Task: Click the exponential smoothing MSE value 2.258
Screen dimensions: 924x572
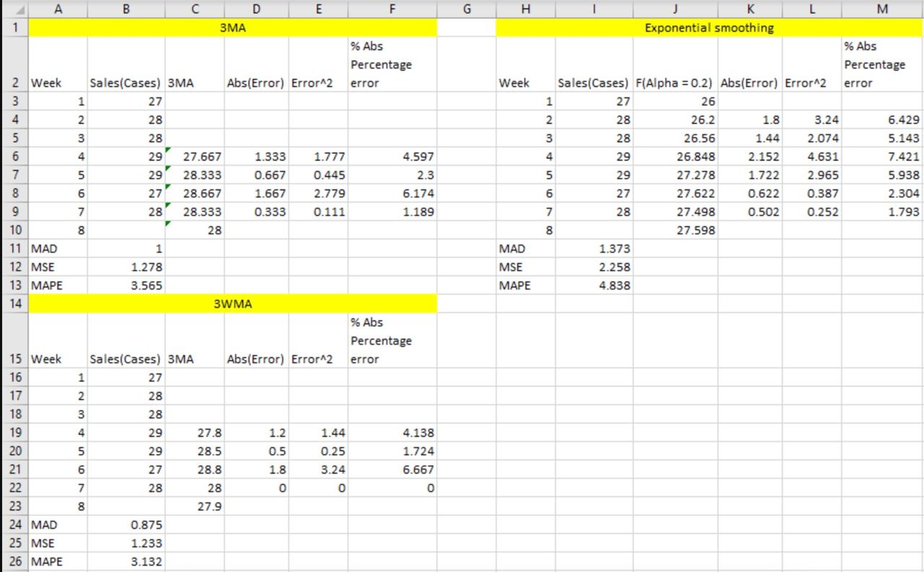Action: tap(594, 267)
